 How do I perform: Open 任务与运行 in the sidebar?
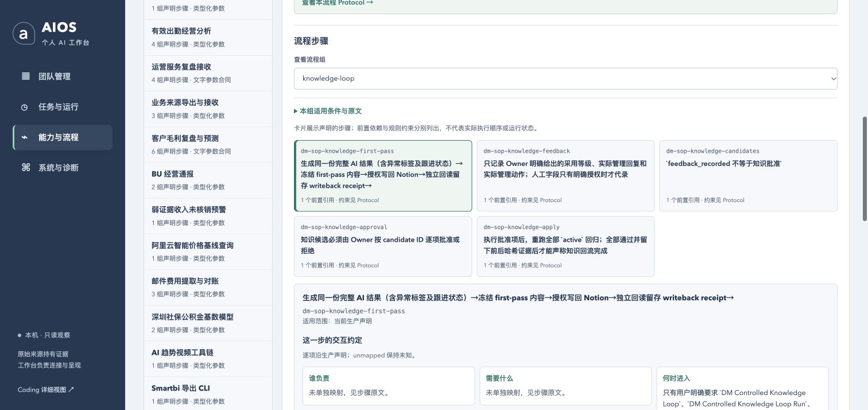click(63, 107)
